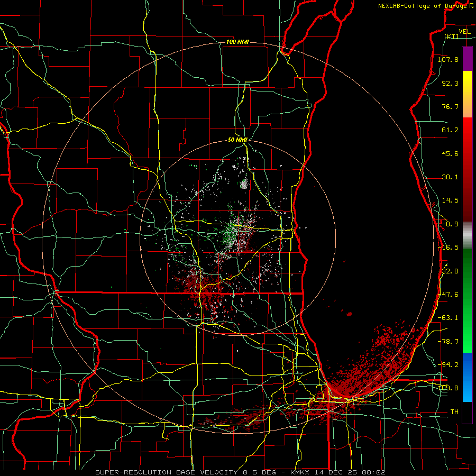The width and height of the screenshot is (476, 476).
Task: Select the -47.6 velocity scale value
Action: 448,295
